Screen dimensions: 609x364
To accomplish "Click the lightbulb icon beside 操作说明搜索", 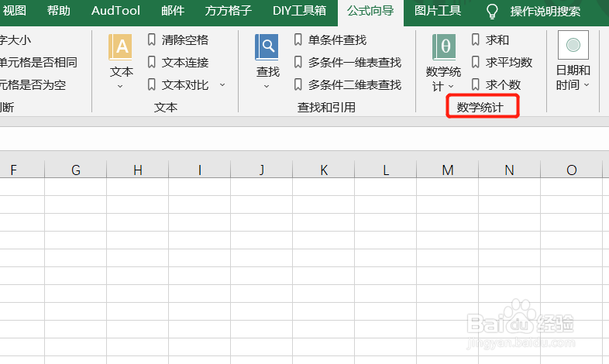I will (x=492, y=12).
